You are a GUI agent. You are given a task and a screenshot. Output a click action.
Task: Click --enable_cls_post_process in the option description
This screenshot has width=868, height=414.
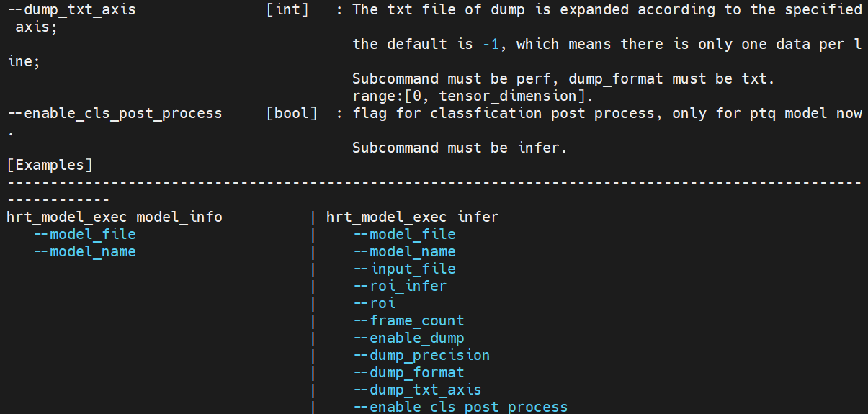pyautogui.click(x=115, y=114)
